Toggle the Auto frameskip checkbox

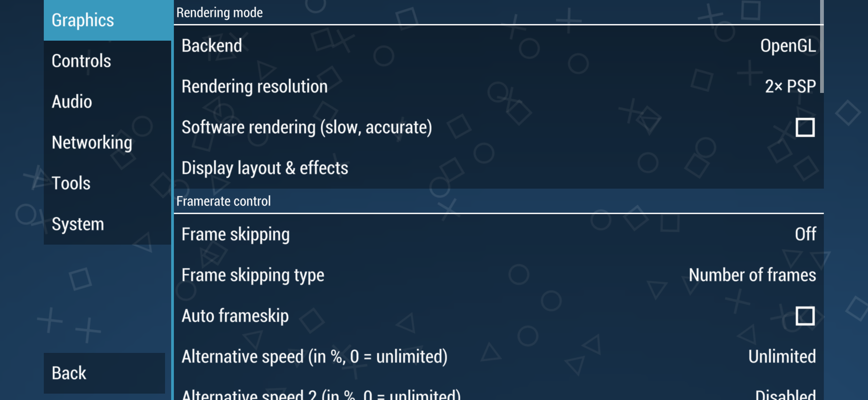coord(804,316)
